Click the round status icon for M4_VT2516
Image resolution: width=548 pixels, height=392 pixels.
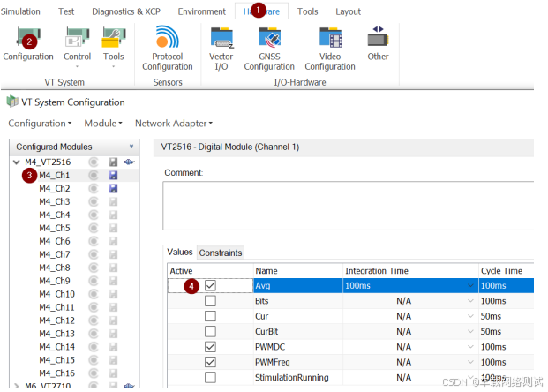(94, 162)
